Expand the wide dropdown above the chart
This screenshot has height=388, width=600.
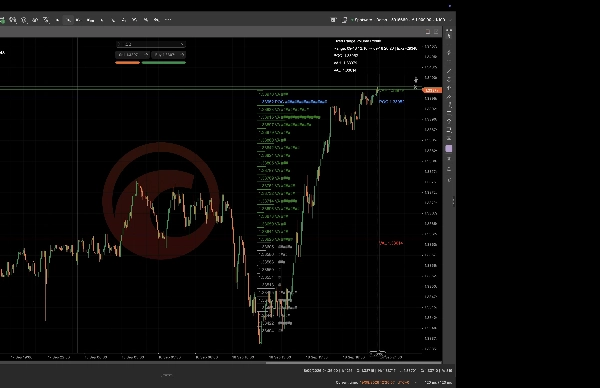(x=151, y=44)
